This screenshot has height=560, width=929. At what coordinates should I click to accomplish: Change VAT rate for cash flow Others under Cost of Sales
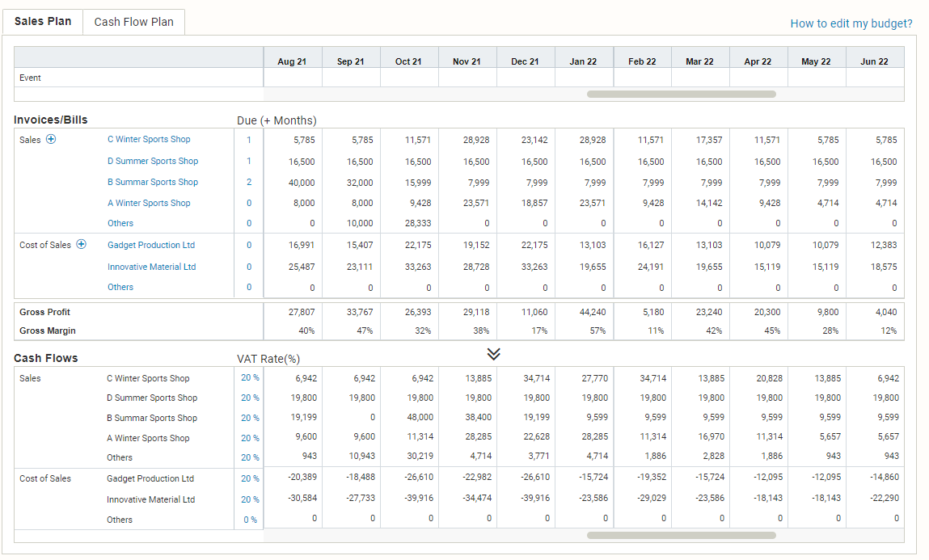tap(250, 520)
